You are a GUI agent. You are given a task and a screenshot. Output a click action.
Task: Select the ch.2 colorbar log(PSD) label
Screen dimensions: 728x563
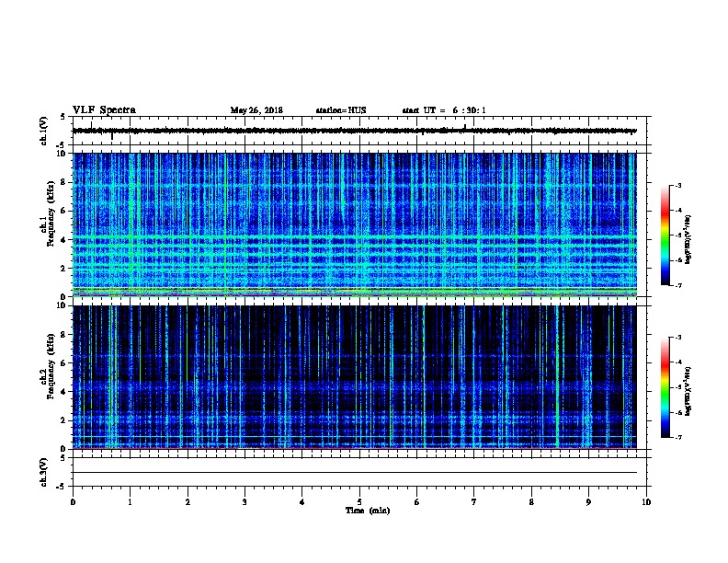[688, 392]
